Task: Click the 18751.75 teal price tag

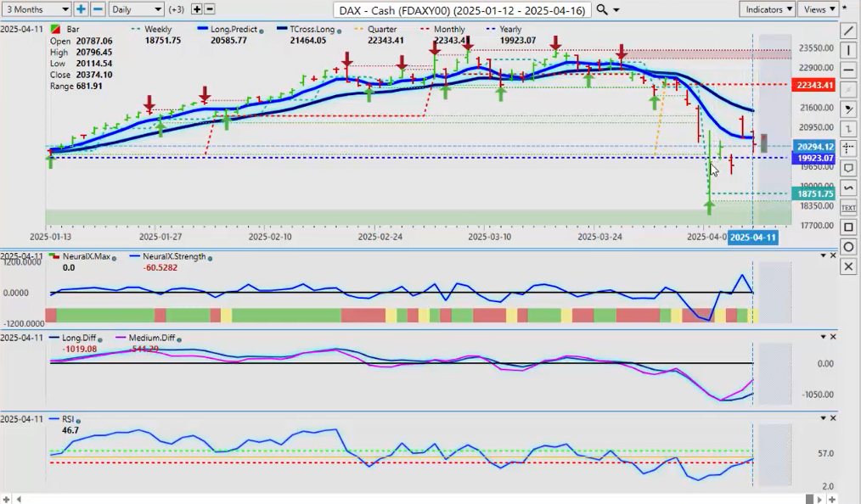Action: (x=815, y=193)
